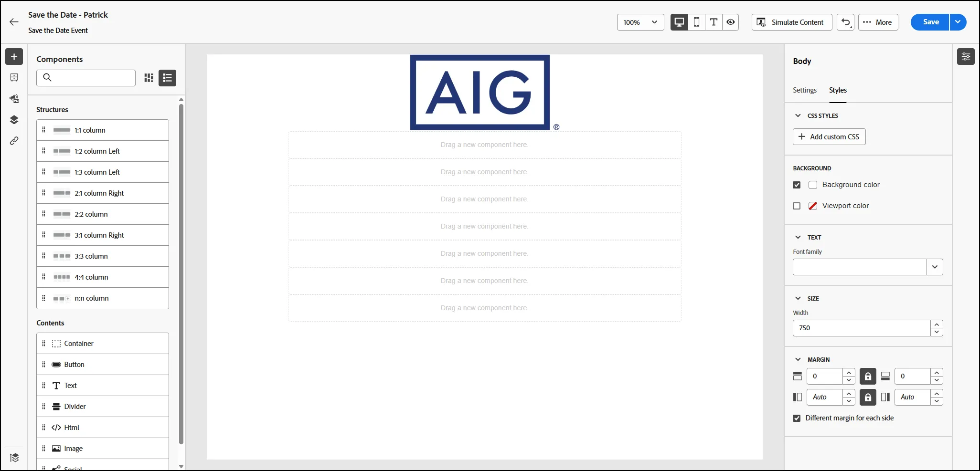Click Add custom CSS button
This screenshot has width=980, height=471.
click(x=829, y=137)
